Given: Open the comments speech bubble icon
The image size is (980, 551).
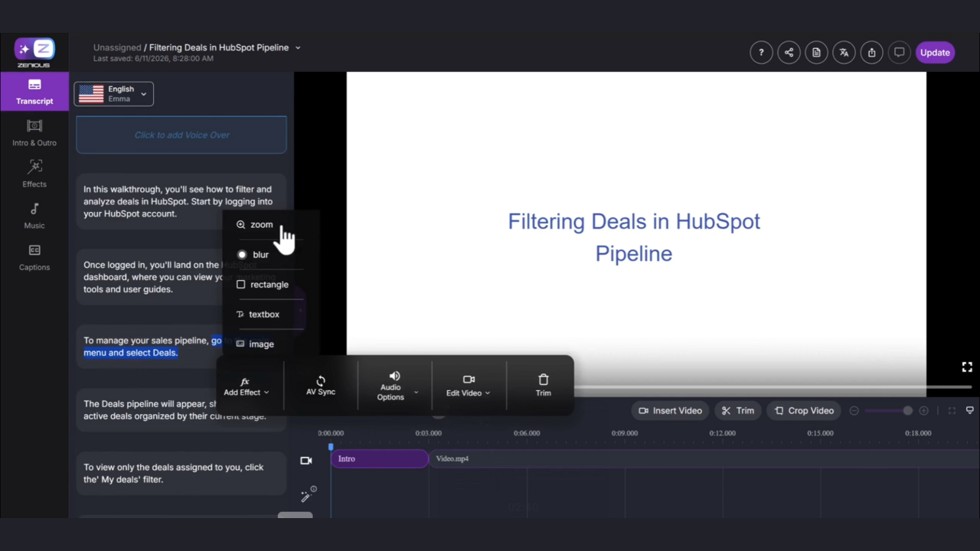Looking at the screenshot, I should tap(900, 53).
